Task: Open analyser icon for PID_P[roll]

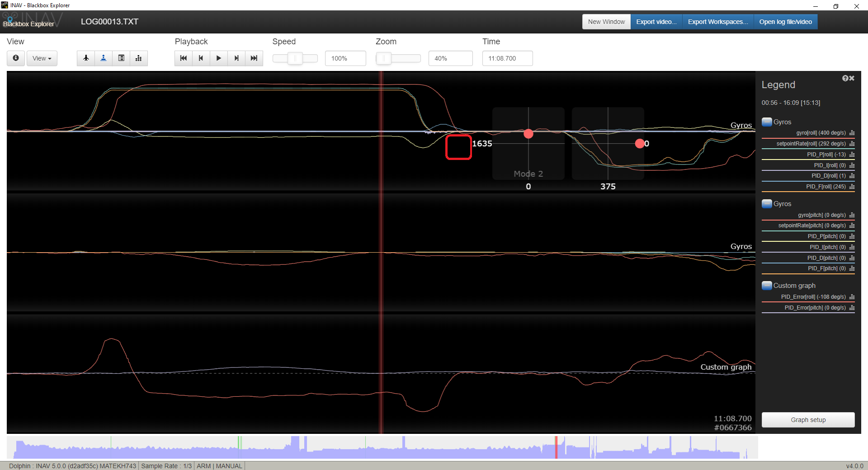Action: (852, 155)
